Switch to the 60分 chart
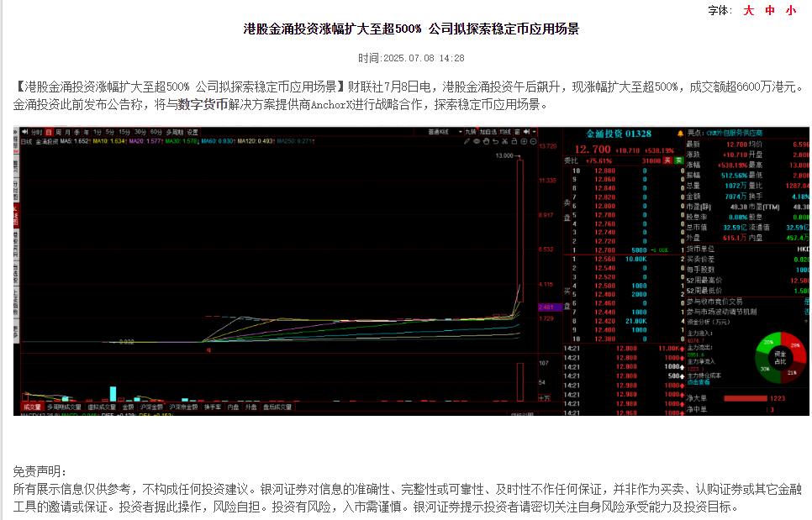 (156, 132)
